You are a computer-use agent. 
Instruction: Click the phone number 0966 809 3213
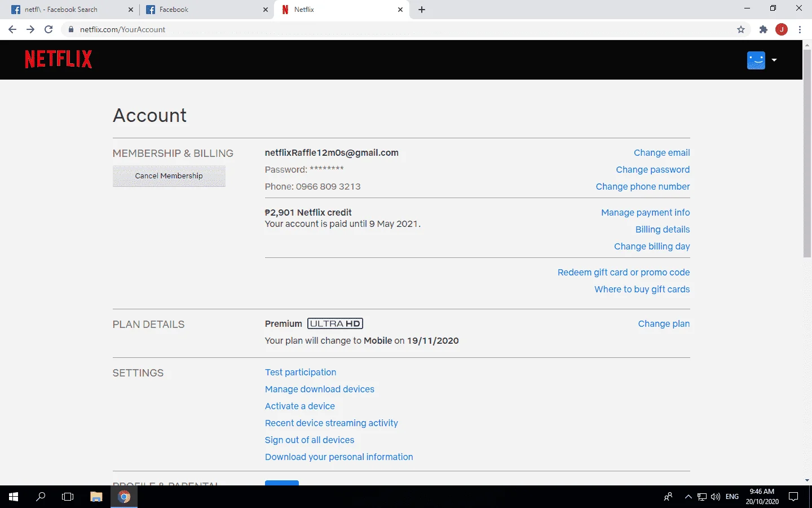[328, 186]
